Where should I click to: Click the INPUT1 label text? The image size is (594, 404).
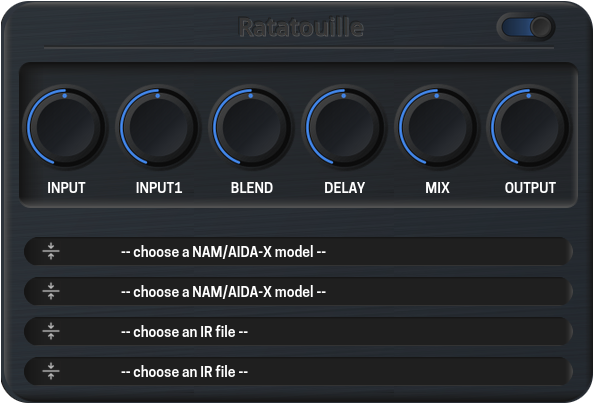point(159,188)
